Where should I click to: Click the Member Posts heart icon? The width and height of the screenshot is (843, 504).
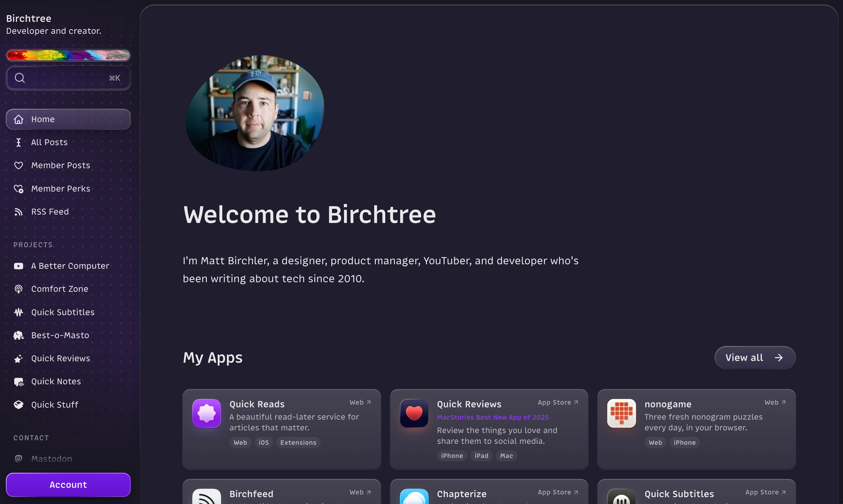(18, 165)
